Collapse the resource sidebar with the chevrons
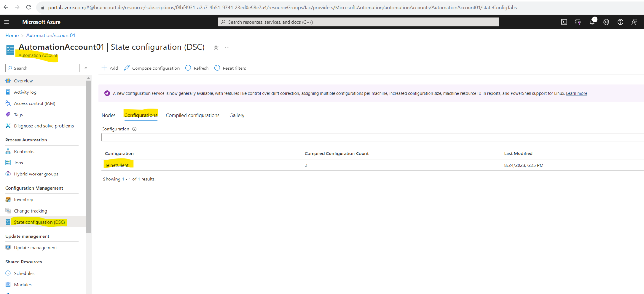 pyautogui.click(x=86, y=68)
